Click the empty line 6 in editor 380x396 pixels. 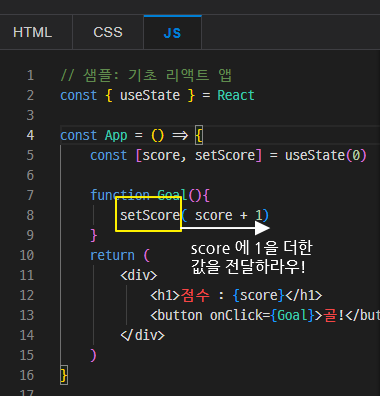point(220,175)
